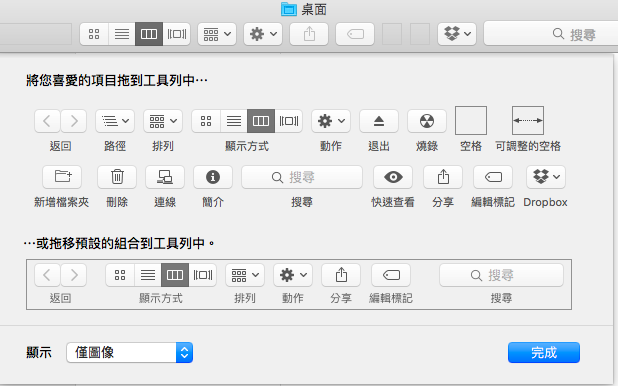The width and height of the screenshot is (618, 386).
Task: Click the 桌面 folder icon in title bar
Action: (x=289, y=9)
